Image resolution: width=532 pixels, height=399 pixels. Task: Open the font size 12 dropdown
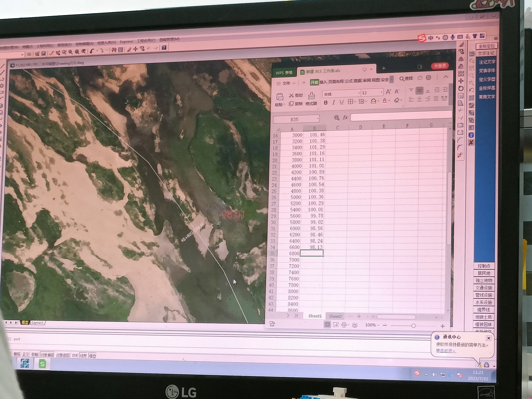tap(381, 92)
